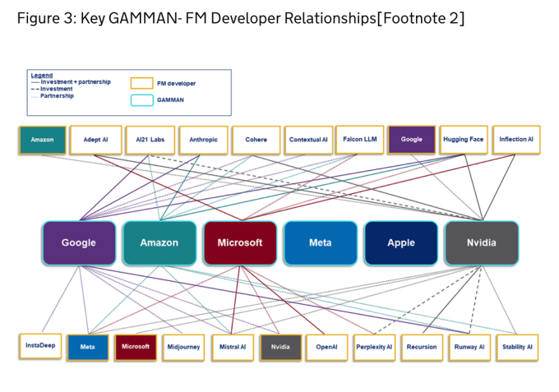Viewport: 559px width, 392px height.
Task: Select the large grey Nvidia box in the middle row
Action: [x=481, y=242]
